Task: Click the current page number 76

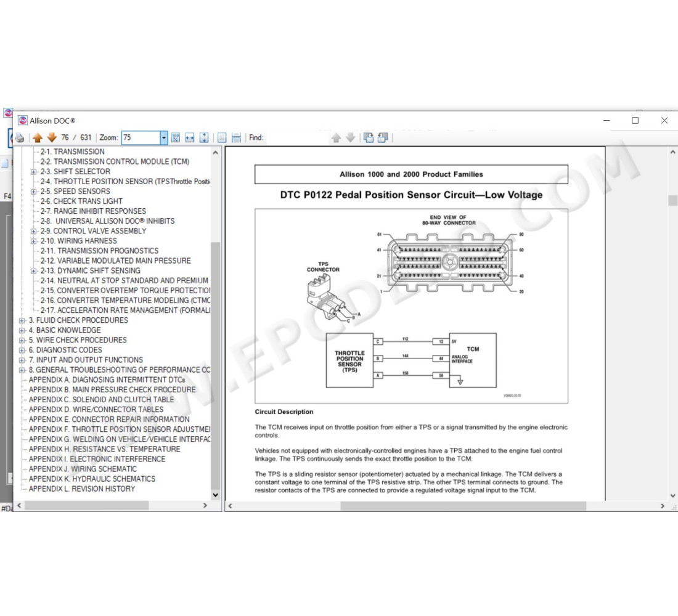Action: tap(65, 137)
